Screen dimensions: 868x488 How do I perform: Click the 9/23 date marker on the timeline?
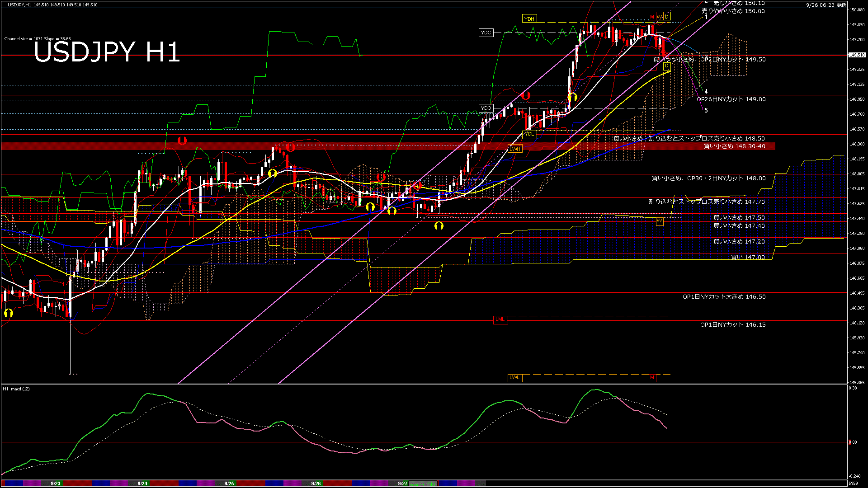click(56, 483)
